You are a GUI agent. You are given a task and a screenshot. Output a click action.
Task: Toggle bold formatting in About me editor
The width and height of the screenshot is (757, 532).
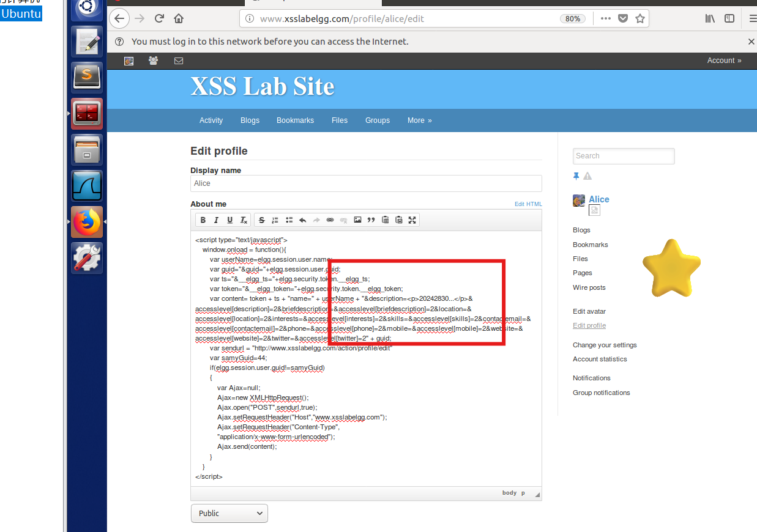[x=203, y=220]
